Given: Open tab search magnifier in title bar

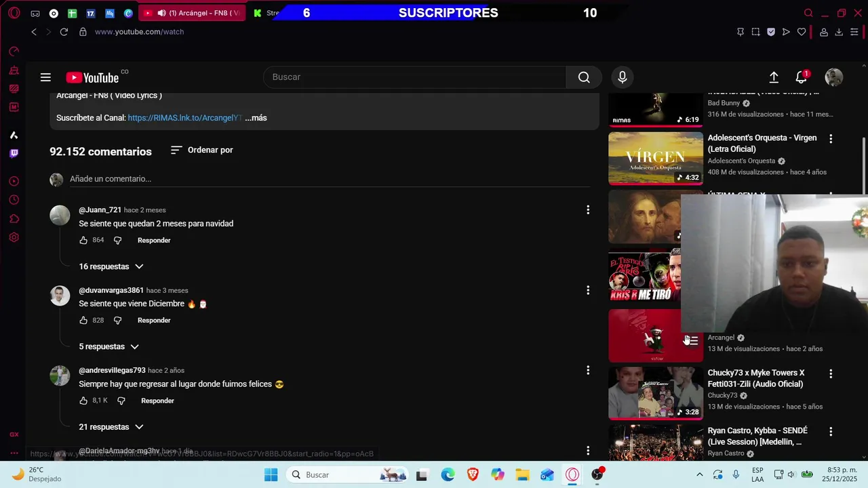Looking at the screenshot, I should coord(808,13).
